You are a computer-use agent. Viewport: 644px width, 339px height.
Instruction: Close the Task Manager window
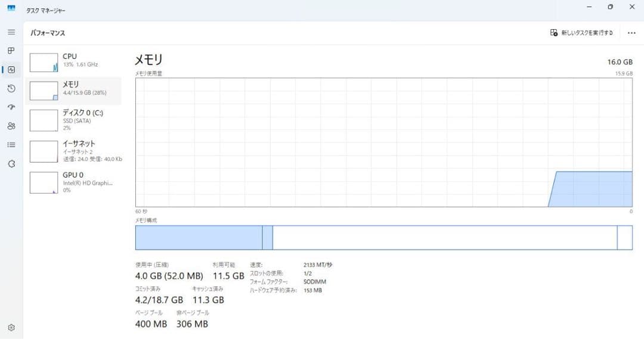coord(632,7)
